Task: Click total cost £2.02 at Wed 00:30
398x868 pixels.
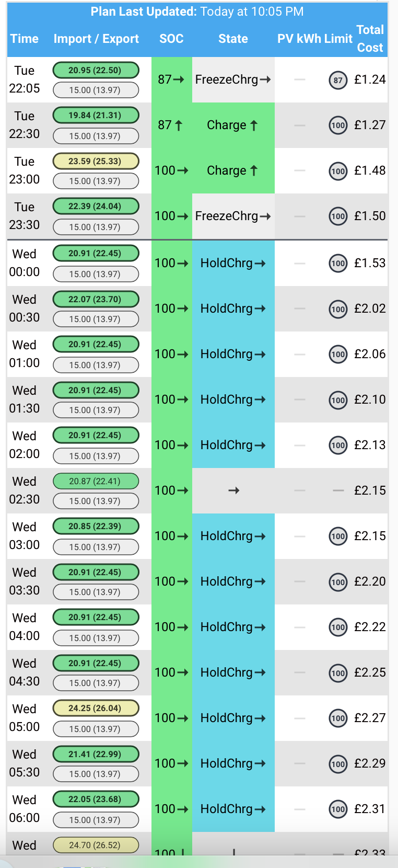Action: (x=370, y=309)
